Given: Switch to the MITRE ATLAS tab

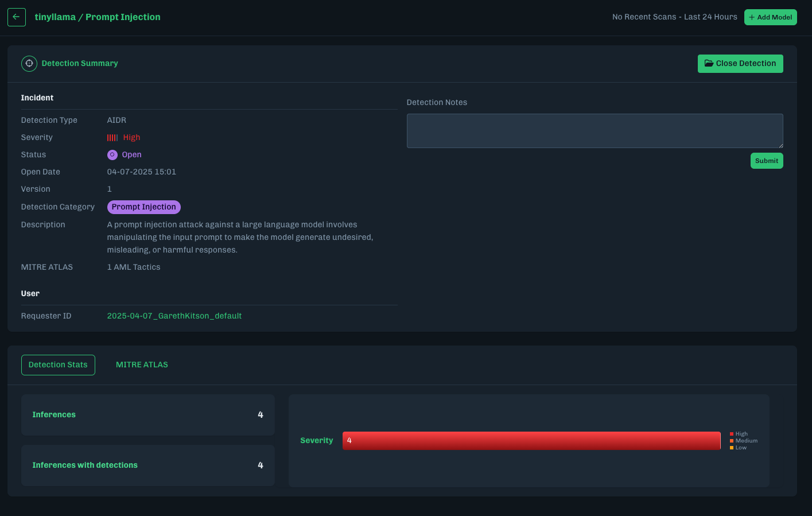Looking at the screenshot, I should (142, 365).
